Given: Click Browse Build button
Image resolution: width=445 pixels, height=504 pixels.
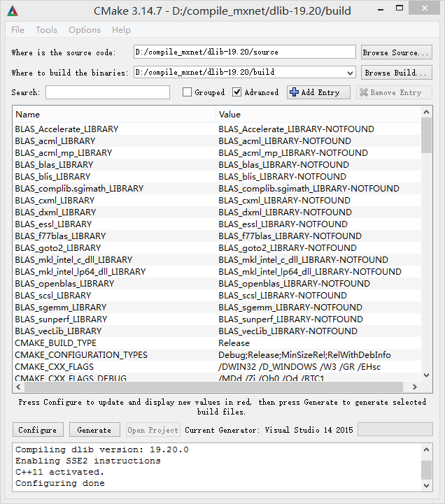Looking at the screenshot, I should coord(397,73).
